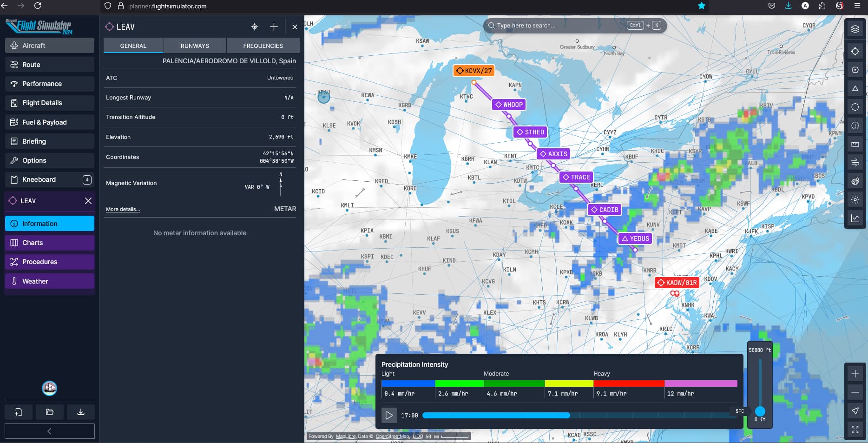The width and height of the screenshot is (868, 443).
Task: Switch to the RUNWAYS tab
Action: [194, 46]
